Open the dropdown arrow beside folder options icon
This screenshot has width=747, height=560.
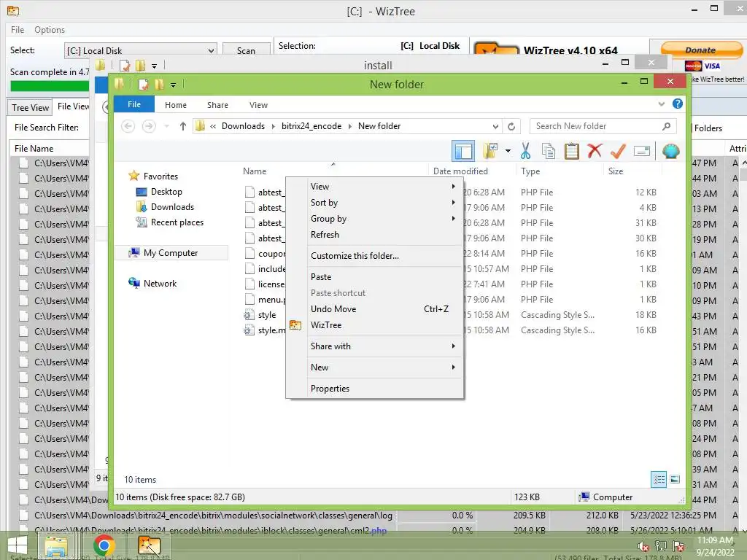tap(508, 152)
